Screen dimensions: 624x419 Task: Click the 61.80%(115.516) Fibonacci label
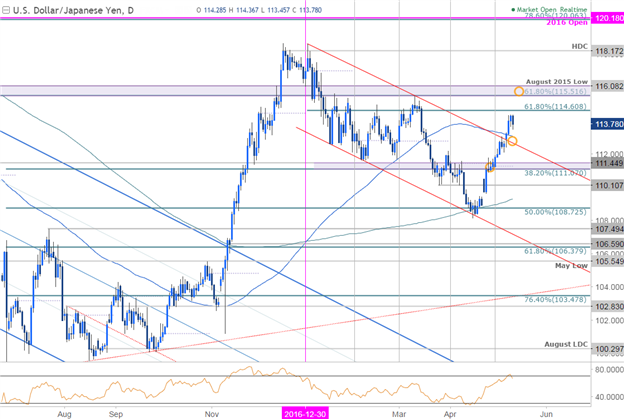(555, 92)
